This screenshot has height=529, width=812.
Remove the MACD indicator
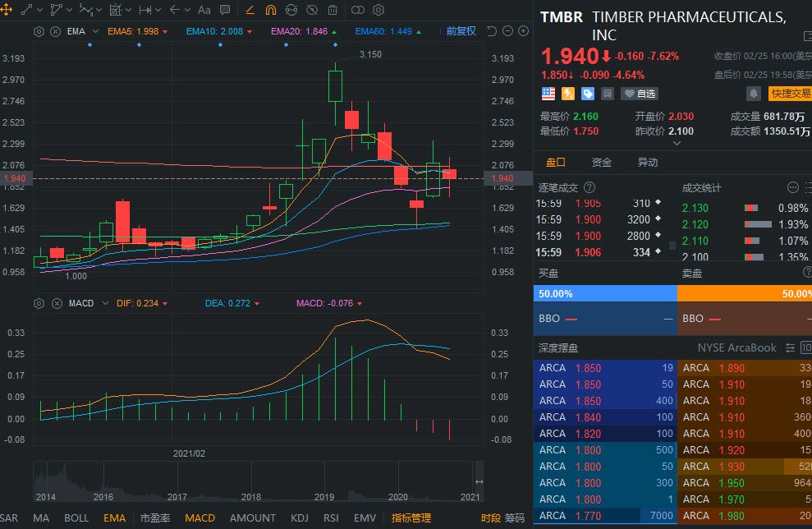click(x=57, y=304)
